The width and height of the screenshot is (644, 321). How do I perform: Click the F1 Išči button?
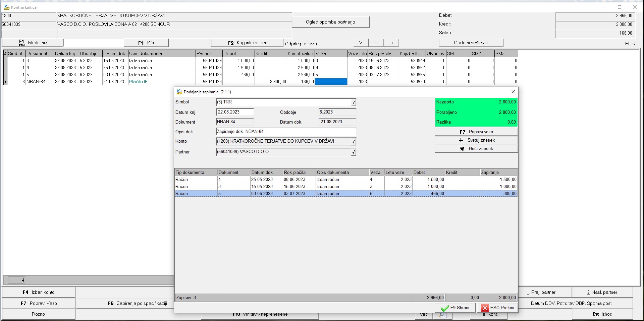(x=146, y=43)
